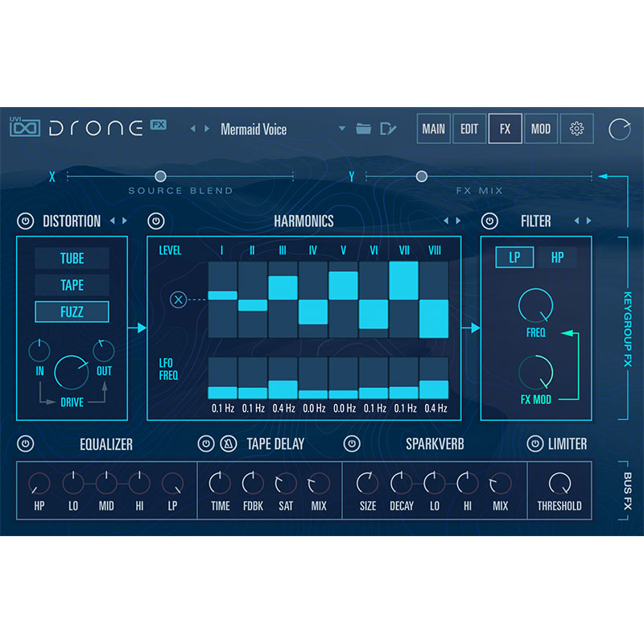
Task: Click the distortion IN knob
Action: pos(39,351)
